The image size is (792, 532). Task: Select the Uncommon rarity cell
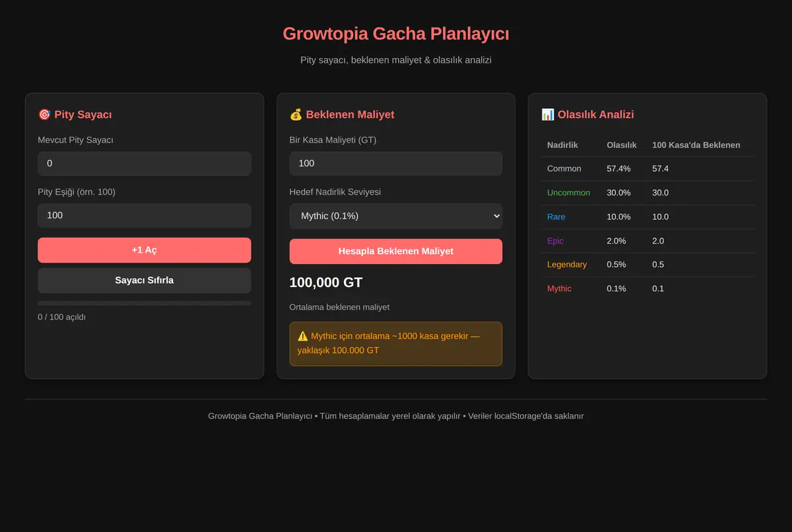coord(568,193)
